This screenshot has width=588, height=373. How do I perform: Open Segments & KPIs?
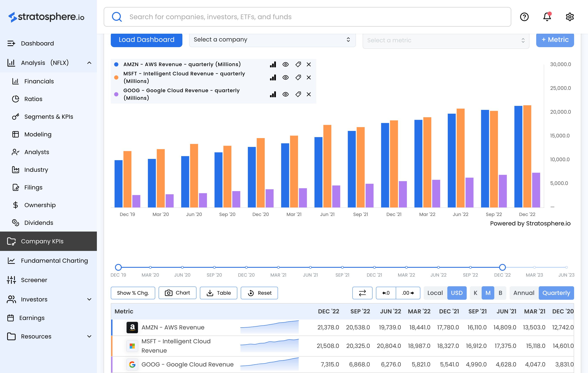tap(48, 117)
